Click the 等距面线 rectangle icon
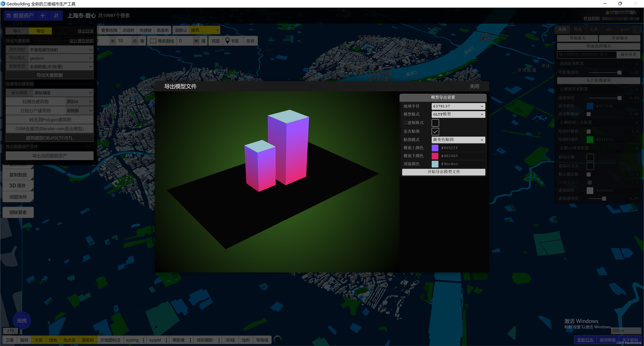The width and height of the screenshot is (644, 346). click(153, 41)
